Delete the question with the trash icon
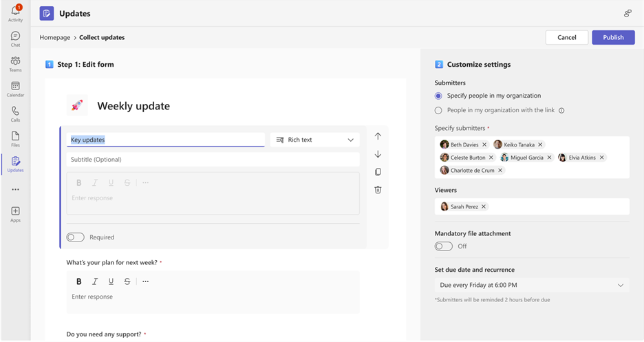This screenshot has width=644, height=342. point(378,190)
